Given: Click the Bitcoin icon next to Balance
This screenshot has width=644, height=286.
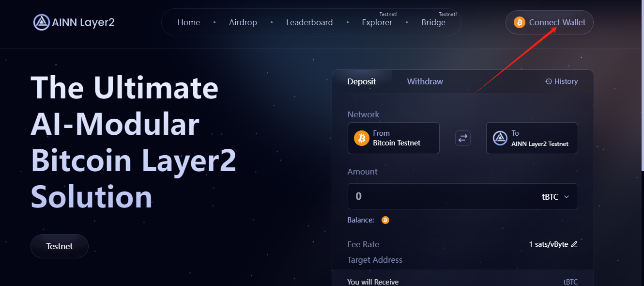Looking at the screenshot, I should tap(385, 220).
